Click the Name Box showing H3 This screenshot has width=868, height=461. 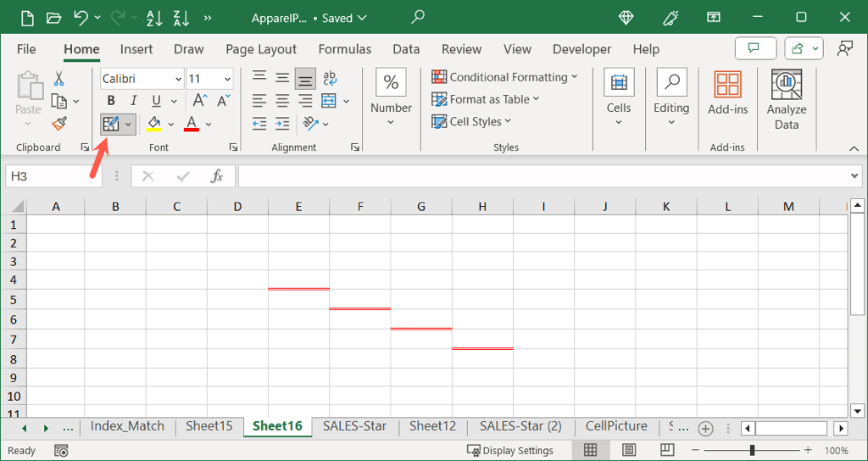coord(53,176)
